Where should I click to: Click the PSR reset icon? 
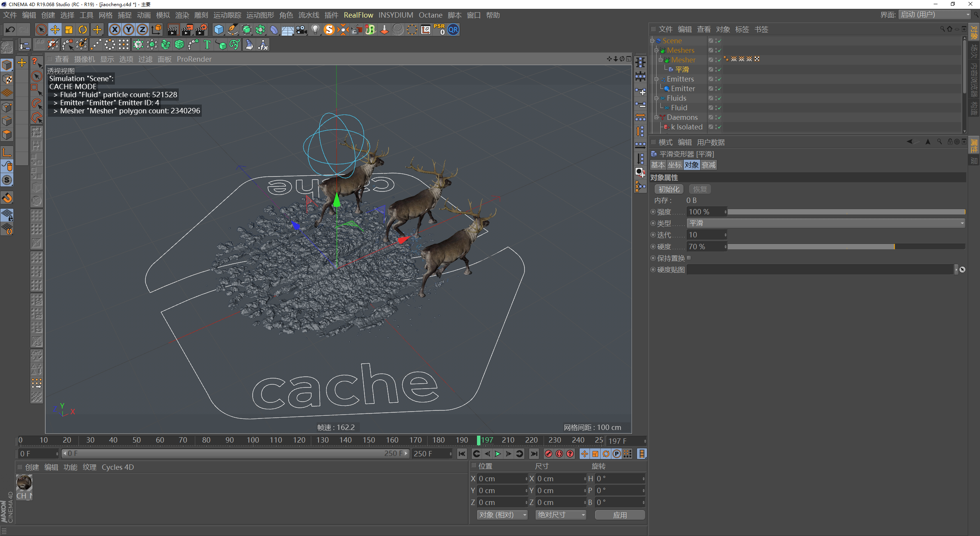point(439,29)
